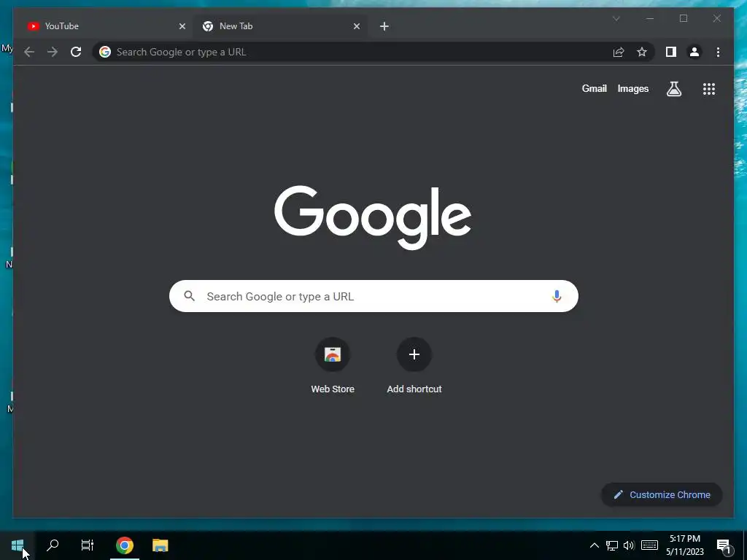Click the Chrome taskbar icon

(124, 545)
